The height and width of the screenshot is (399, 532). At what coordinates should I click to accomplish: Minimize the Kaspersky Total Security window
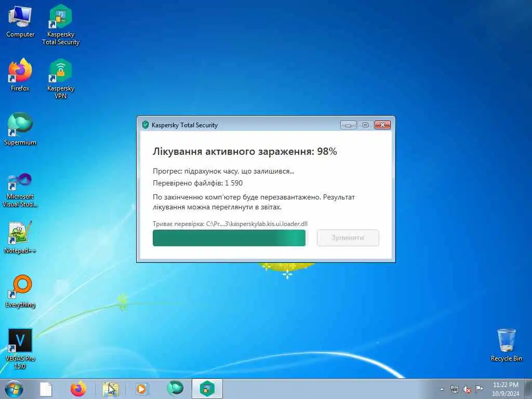click(x=348, y=125)
